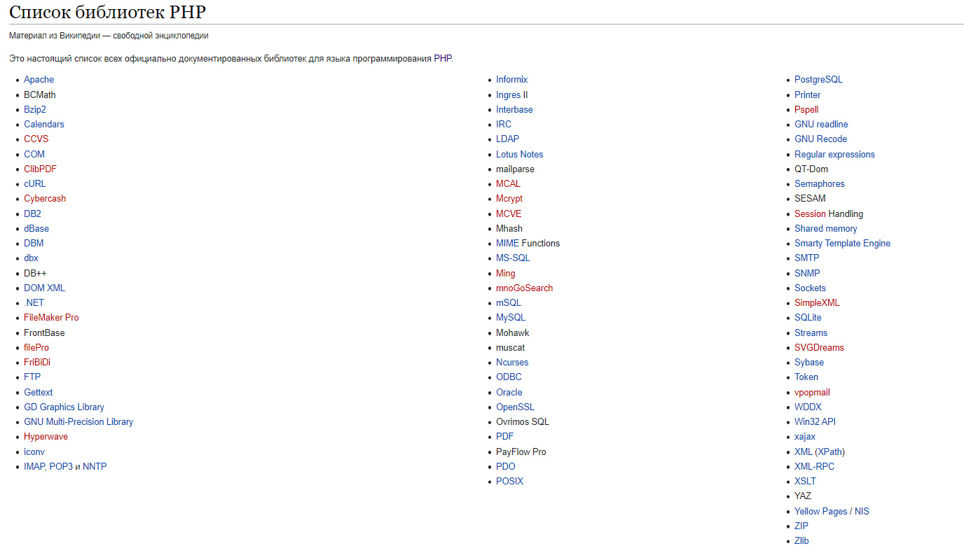Open the MySQL link
Viewport: 964px width, 560px height.
pos(511,318)
